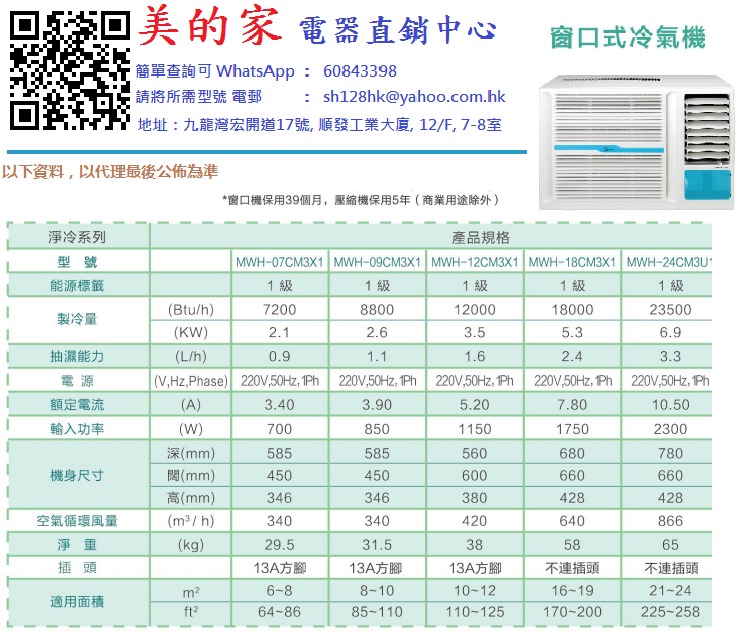Click the 型號 row label

point(77,262)
